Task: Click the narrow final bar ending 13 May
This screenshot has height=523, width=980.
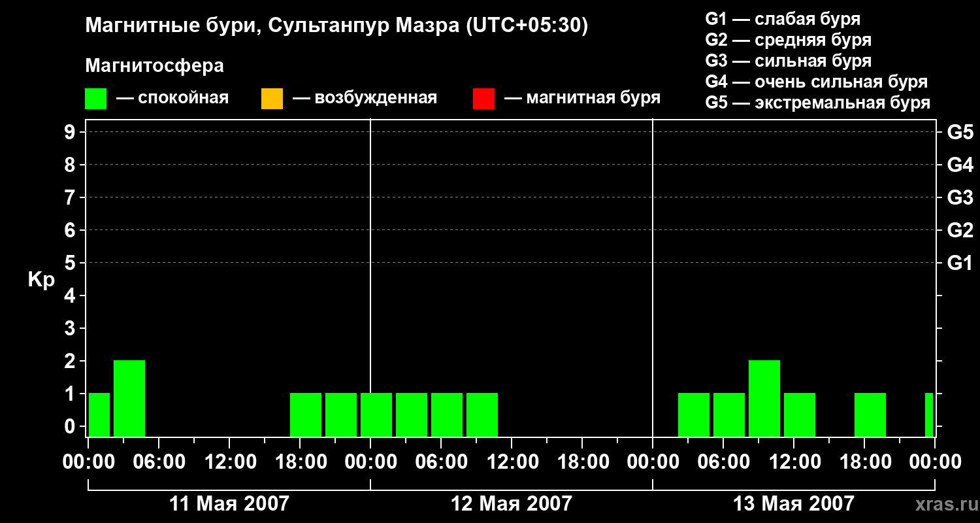Action: tap(929, 414)
